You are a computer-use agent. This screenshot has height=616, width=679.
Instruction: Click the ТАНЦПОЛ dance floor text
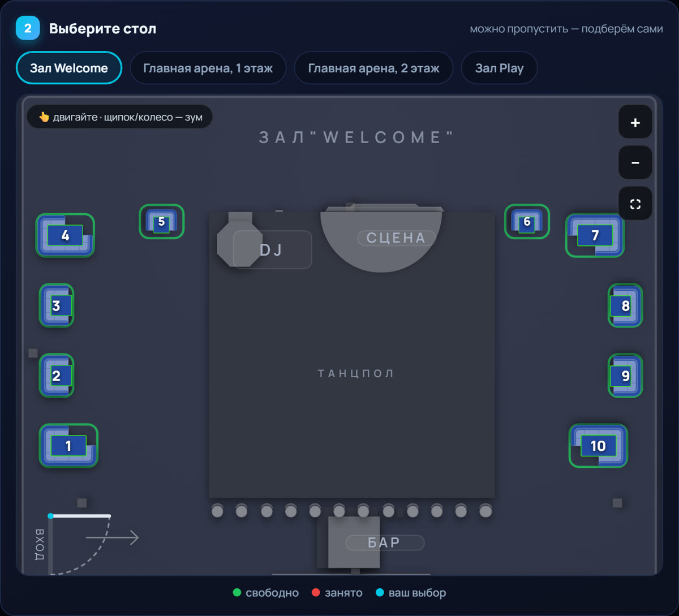356,373
